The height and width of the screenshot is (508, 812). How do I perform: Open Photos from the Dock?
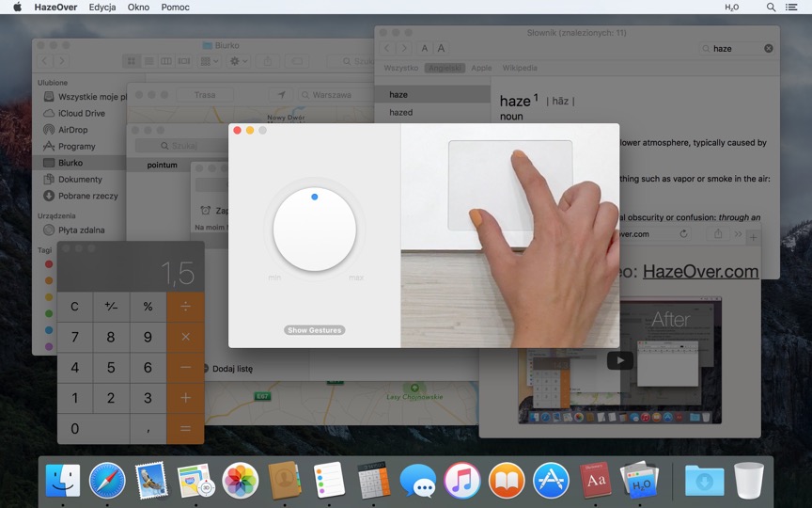241,481
